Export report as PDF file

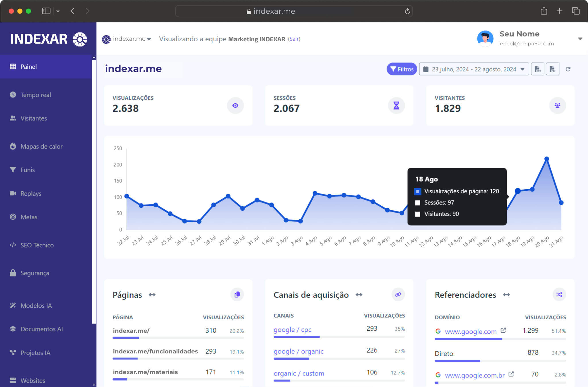point(552,69)
